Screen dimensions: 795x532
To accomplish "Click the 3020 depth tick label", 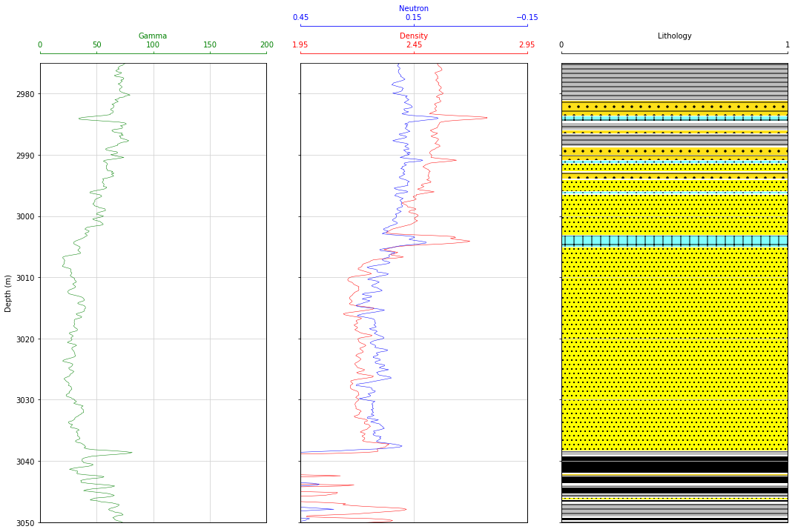I will [x=23, y=339].
